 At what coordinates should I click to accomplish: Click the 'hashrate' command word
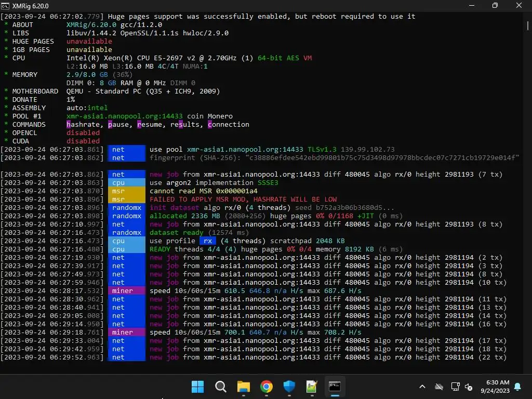pos(83,125)
